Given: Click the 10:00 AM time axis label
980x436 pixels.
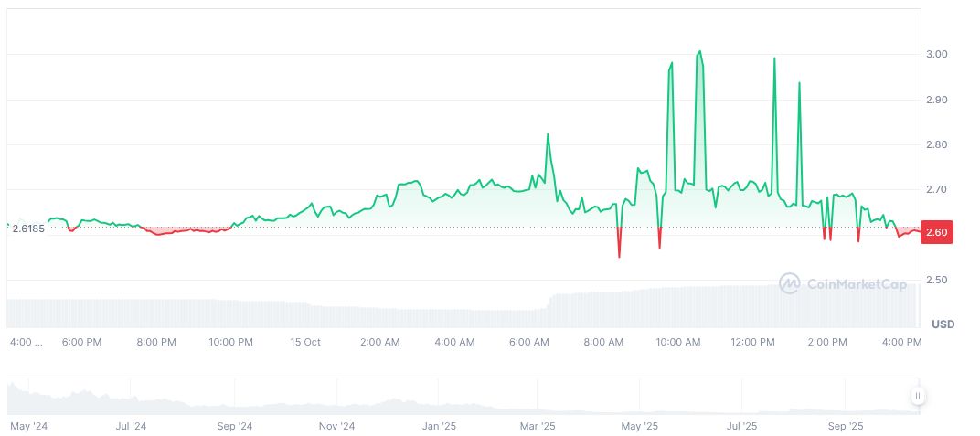Looking at the screenshot, I should [x=678, y=342].
